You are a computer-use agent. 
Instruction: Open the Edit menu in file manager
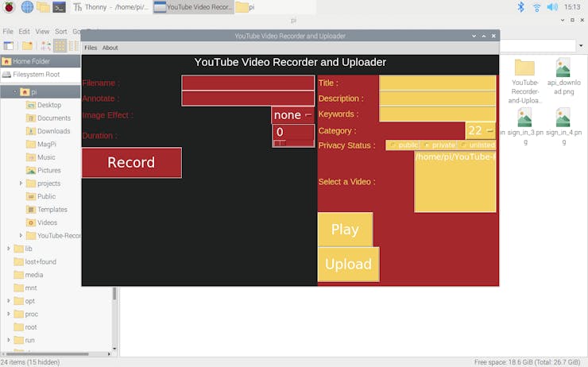[25, 32]
